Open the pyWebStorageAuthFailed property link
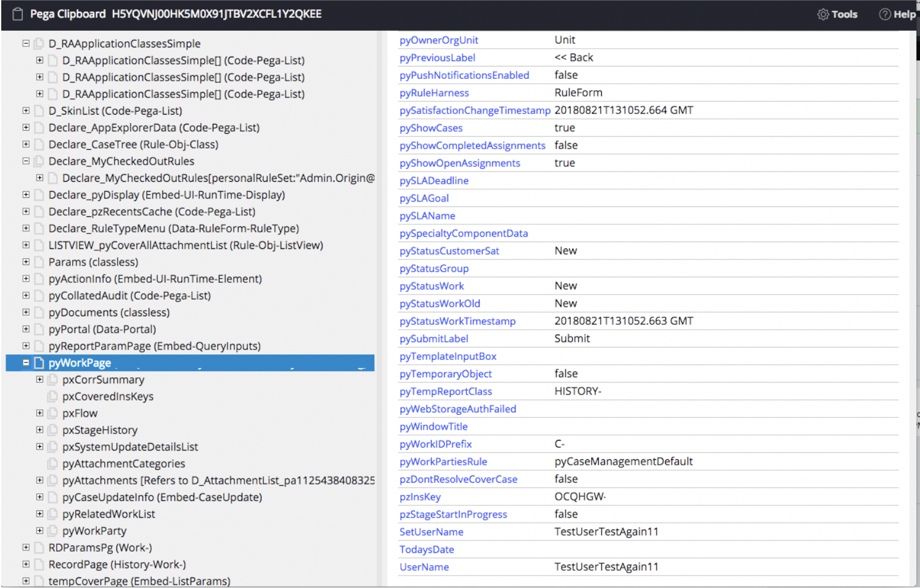Viewport: 920px width, 588px height. point(458,409)
